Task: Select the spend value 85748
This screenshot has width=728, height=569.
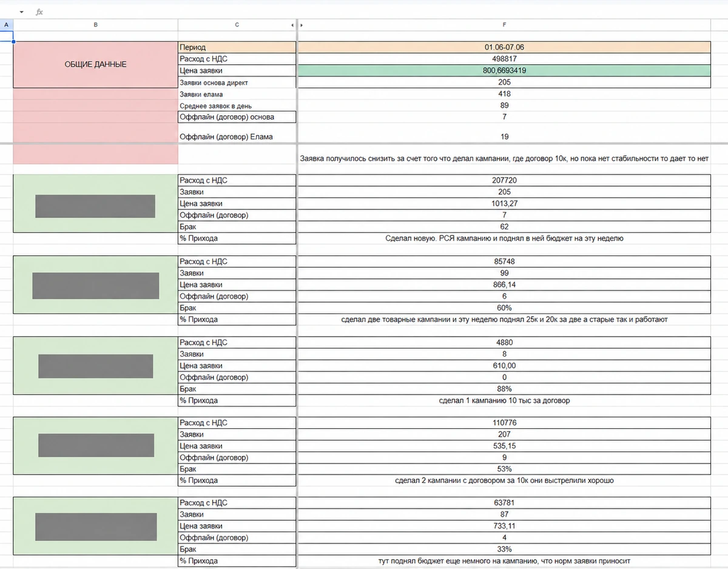Action: [504, 261]
